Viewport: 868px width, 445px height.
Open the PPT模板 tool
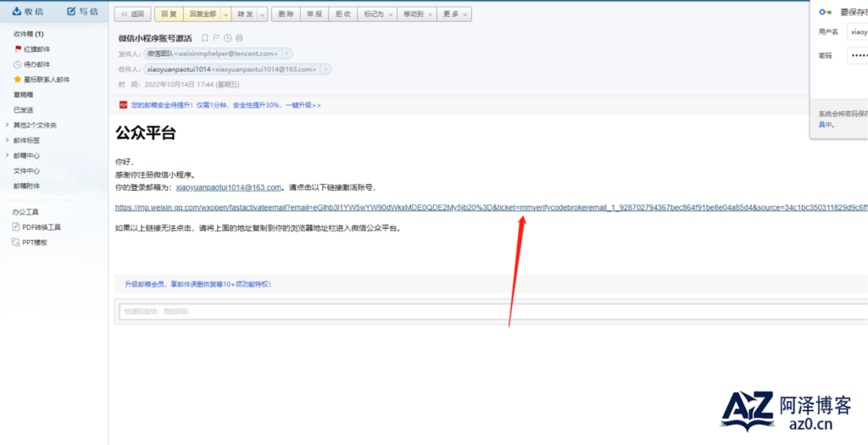pos(30,242)
